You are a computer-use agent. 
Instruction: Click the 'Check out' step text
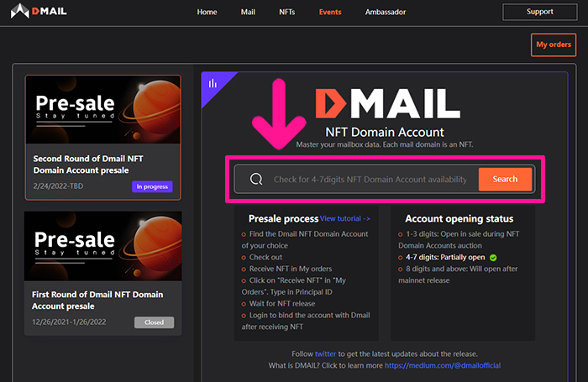(265, 257)
